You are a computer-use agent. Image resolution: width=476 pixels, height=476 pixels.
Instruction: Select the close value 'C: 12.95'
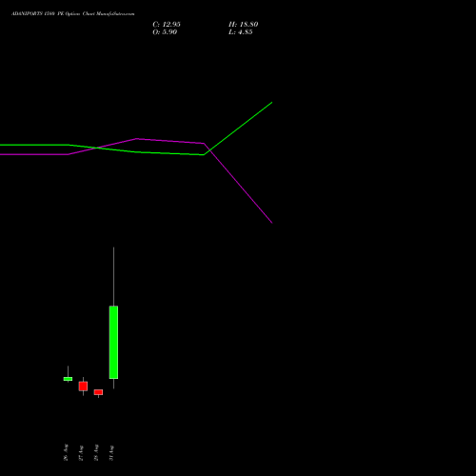[167, 25]
